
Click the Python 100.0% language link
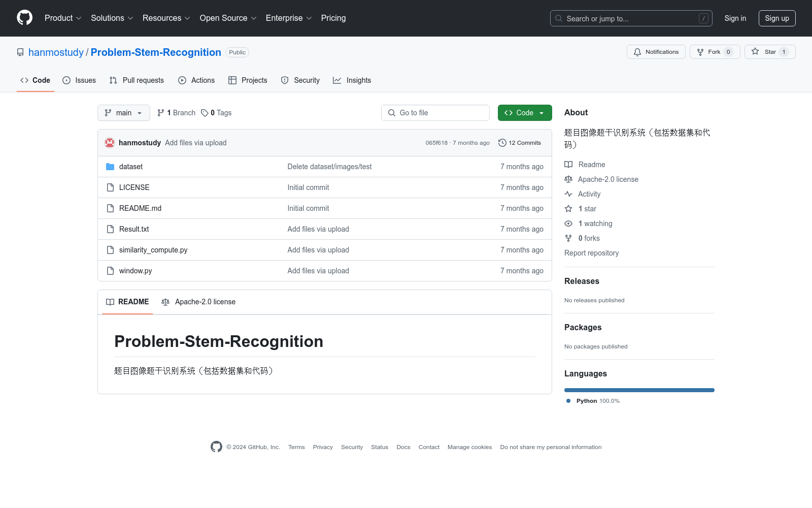click(x=593, y=401)
